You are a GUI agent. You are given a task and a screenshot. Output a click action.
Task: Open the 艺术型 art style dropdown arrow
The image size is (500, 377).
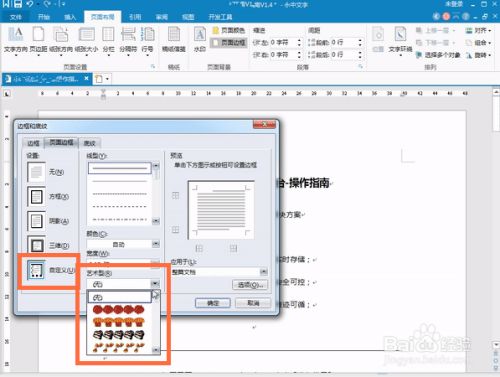tap(155, 284)
